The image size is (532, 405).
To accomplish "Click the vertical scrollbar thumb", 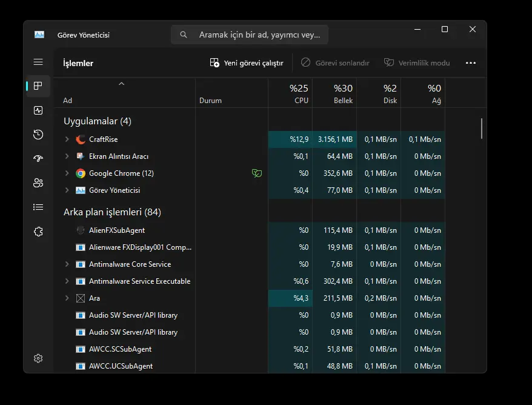I will (x=482, y=129).
